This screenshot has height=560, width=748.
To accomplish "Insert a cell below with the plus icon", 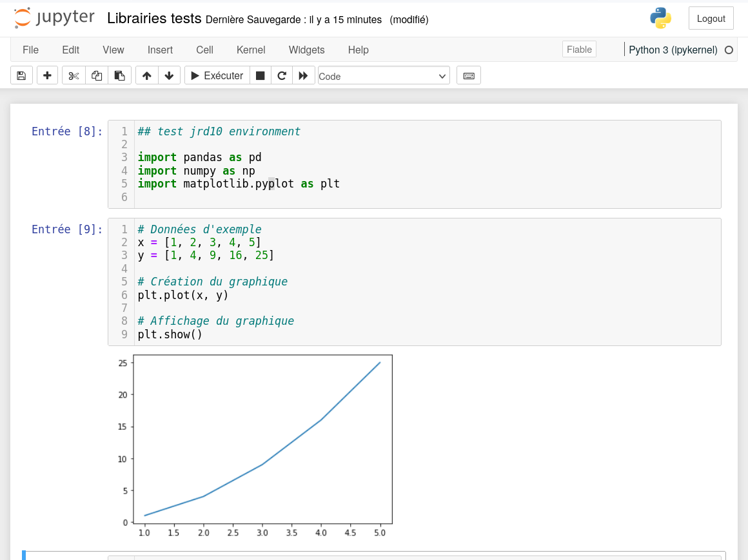I will point(47,76).
